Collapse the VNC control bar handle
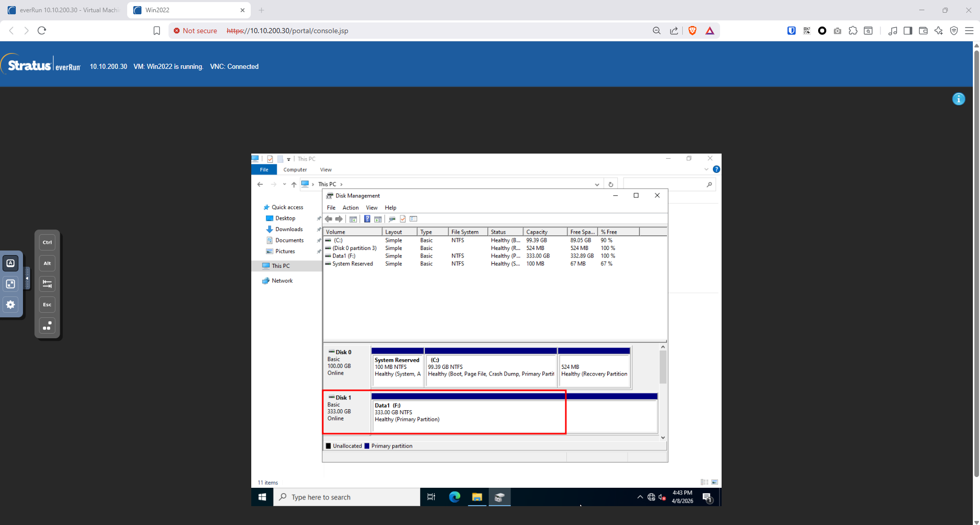980x525 pixels. coord(27,279)
